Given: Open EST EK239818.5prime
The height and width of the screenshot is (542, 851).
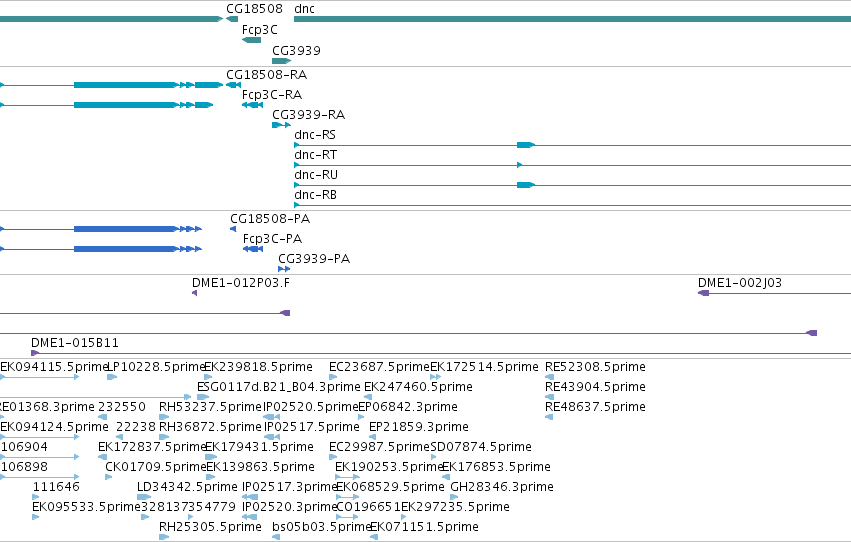Looking at the screenshot, I should point(258,367).
